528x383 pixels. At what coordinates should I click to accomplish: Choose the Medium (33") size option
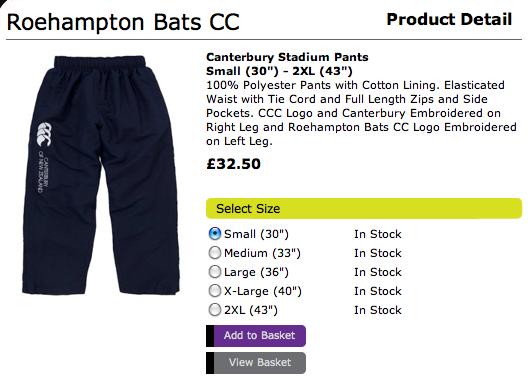click(214, 253)
